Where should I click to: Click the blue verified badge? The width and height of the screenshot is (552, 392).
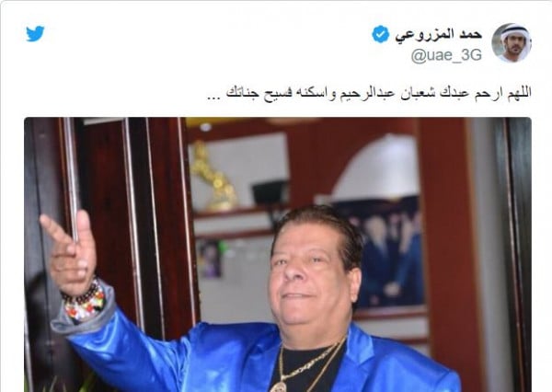pos(381,34)
